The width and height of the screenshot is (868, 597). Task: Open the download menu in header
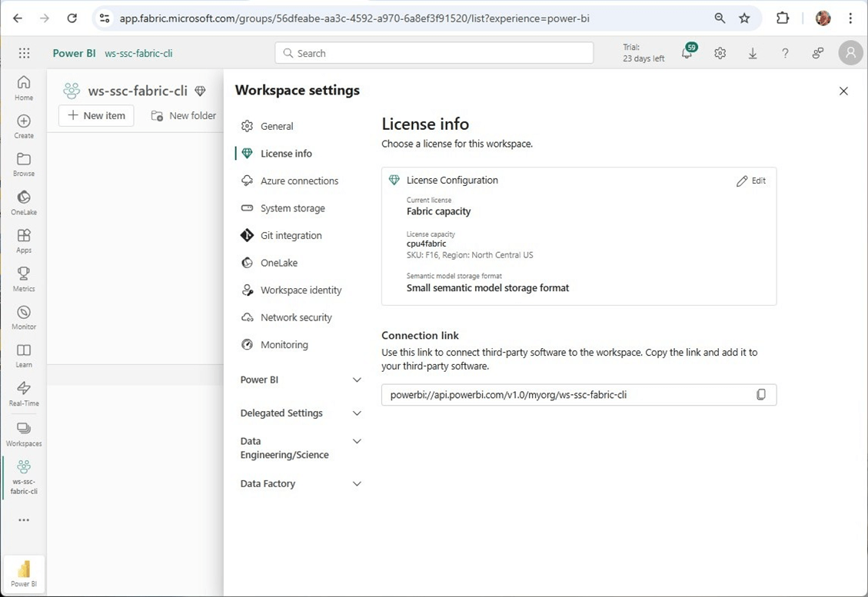click(x=753, y=54)
